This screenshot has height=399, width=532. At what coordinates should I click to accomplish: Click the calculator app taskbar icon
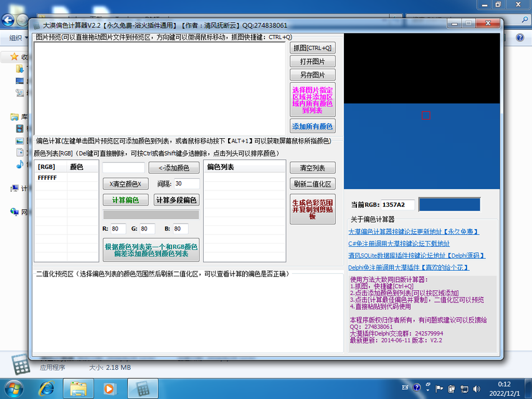143,389
